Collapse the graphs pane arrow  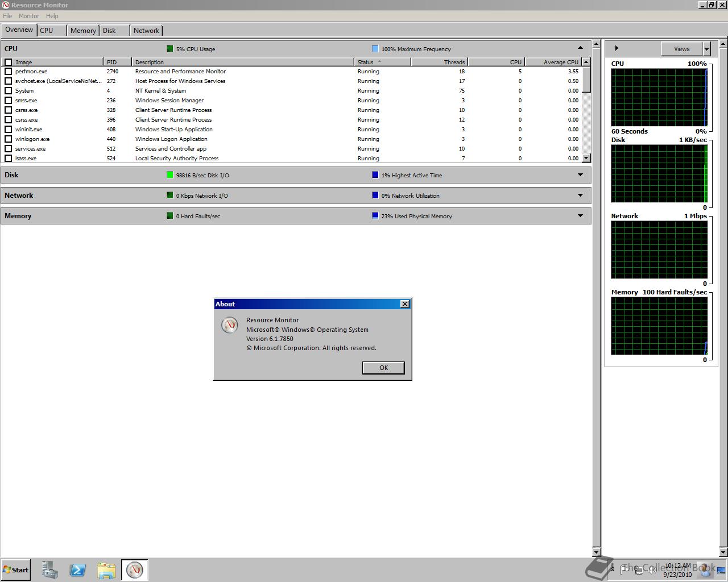point(617,48)
